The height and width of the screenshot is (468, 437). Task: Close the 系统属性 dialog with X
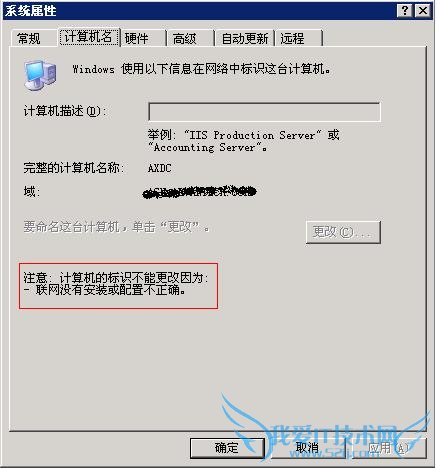click(x=423, y=11)
